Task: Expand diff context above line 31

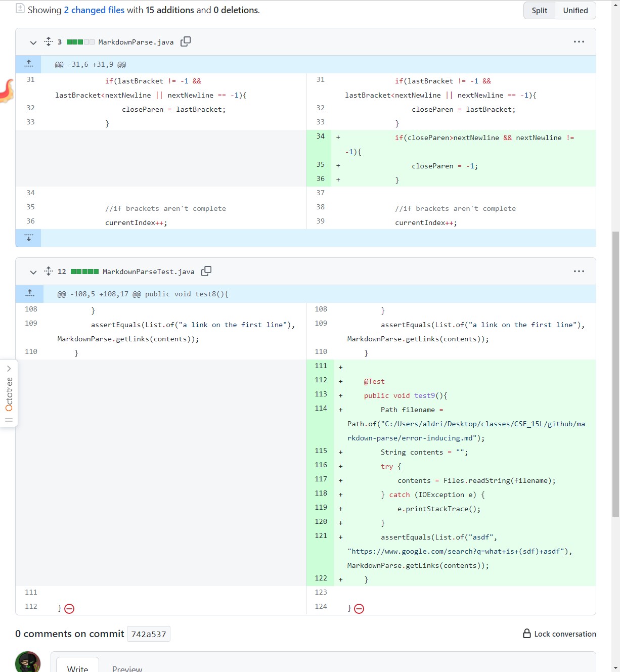Action: point(28,64)
